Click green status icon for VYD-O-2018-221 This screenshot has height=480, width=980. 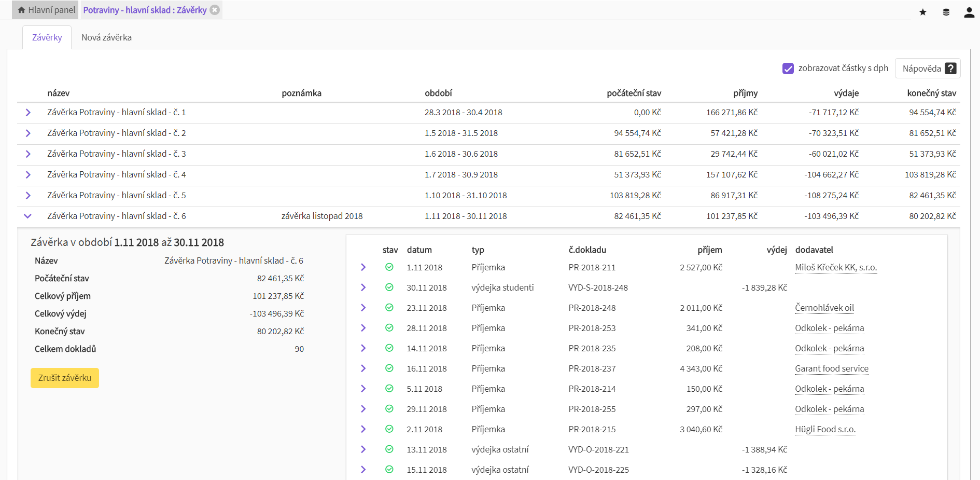(x=389, y=449)
